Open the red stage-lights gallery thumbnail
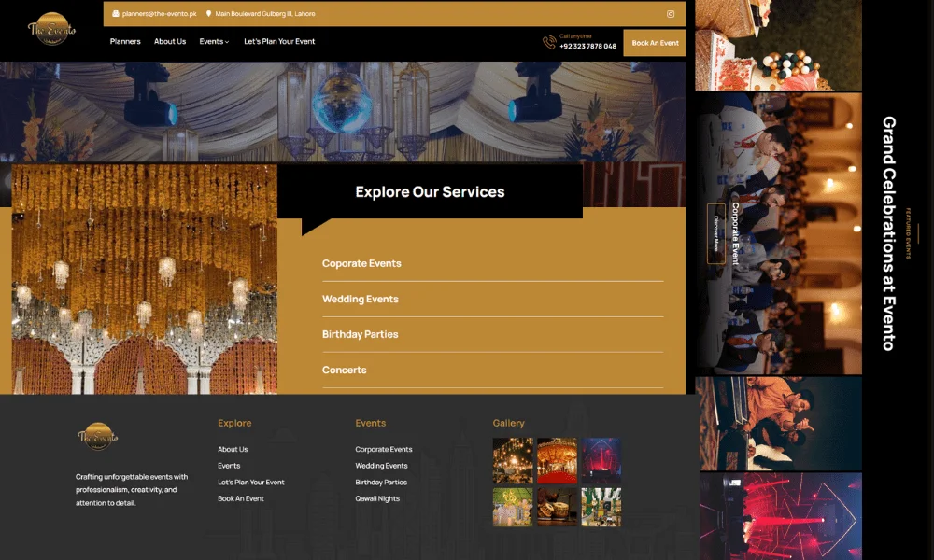 click(601, 461)
